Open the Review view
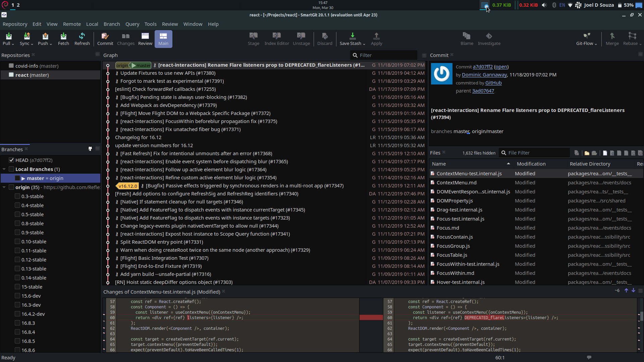This screenshot has height=362, width=644. click(145, 39)
